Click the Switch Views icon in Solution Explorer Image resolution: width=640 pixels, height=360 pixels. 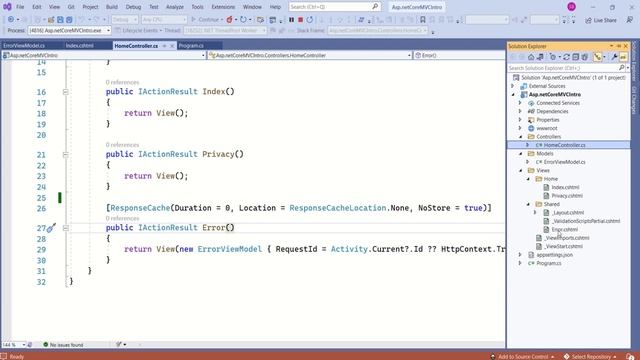tap(540, 57)
